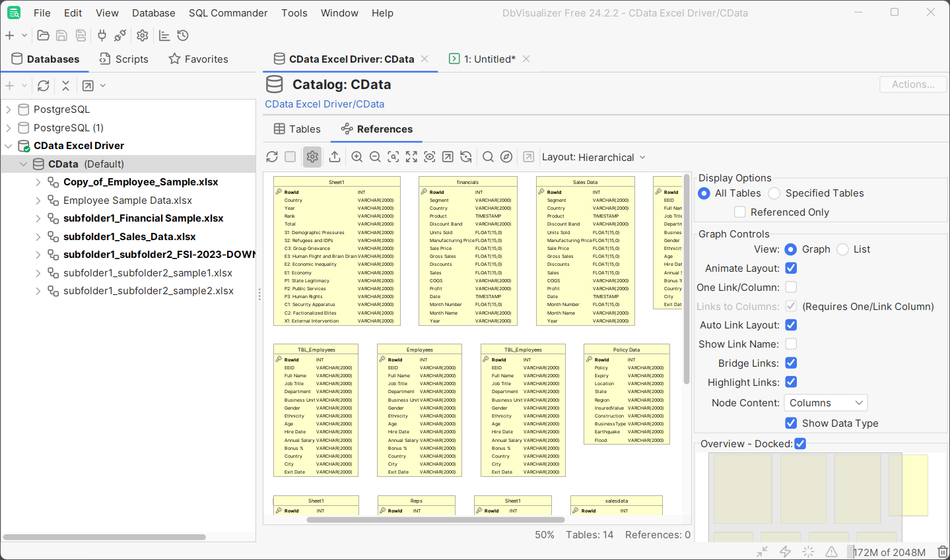Click the CData Excel Driver/CData link
Image resolution: width=950 pixels, height=560 pixels.
[324, 104]
